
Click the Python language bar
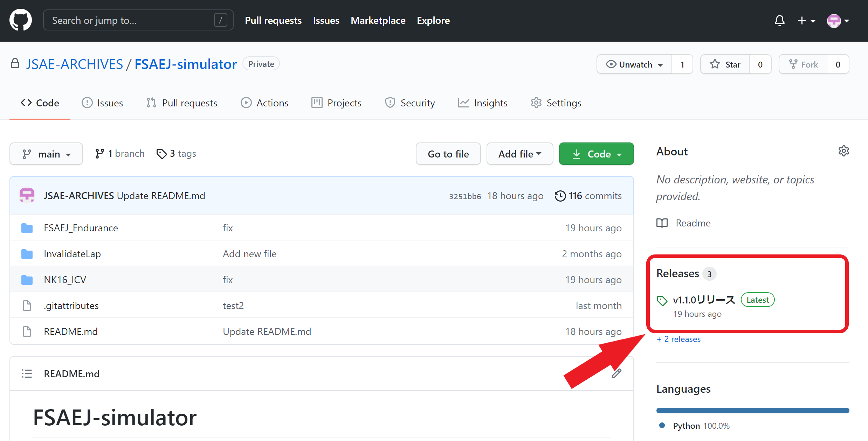pyautogui.click(x=752, y=411)
